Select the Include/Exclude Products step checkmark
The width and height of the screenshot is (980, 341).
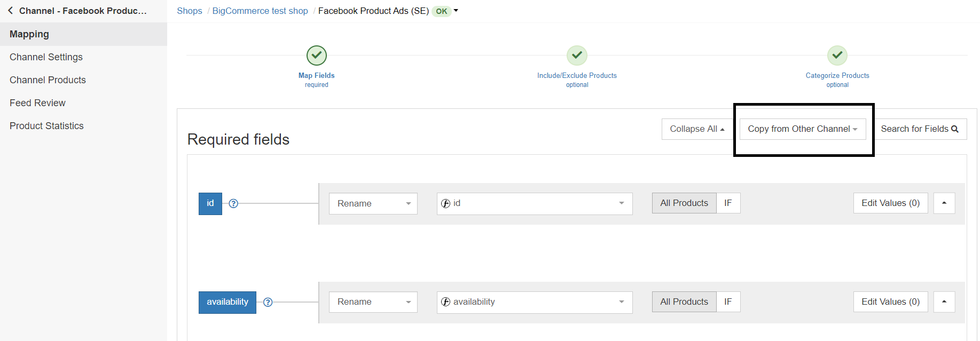pos(577,55)
